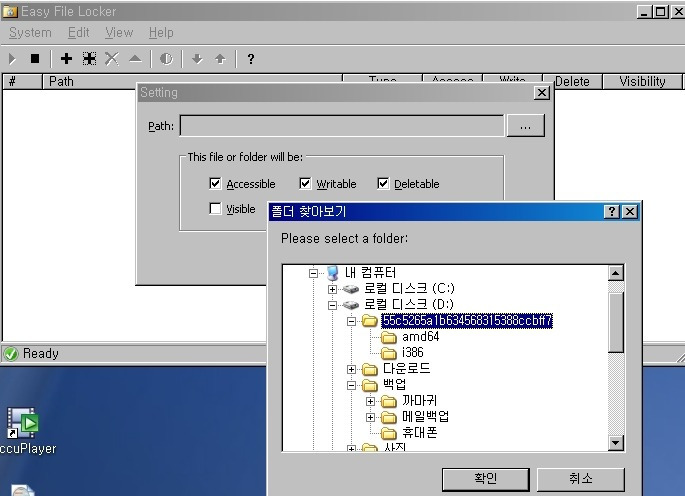Image resolution: width=685 pixels, height=496 pixels.
Task: Expand the 다운로드 folder node
Action: 351,369
